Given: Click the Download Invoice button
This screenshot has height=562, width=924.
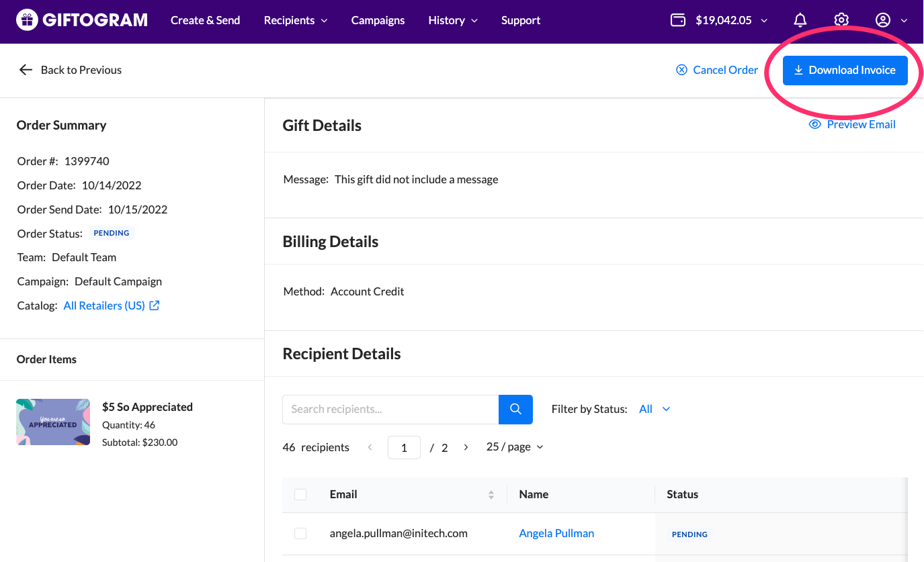Looking at the screenshot, I should (845, 70).
